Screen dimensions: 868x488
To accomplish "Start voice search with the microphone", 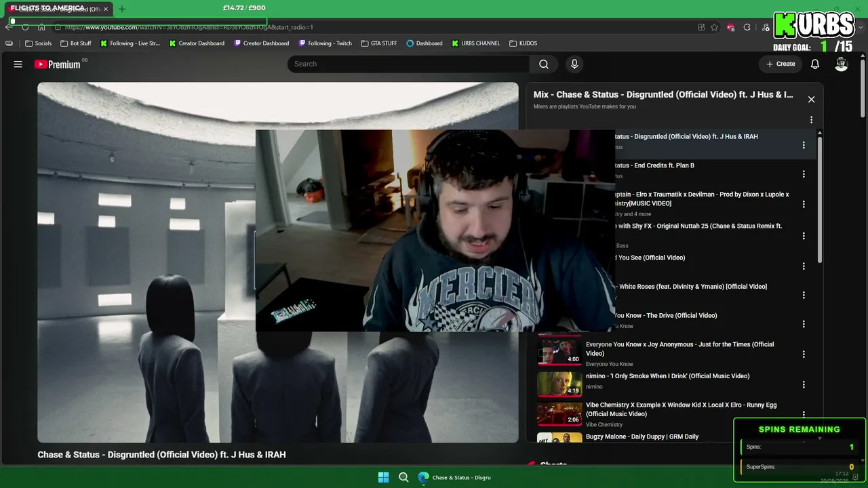I will (574, 64).
